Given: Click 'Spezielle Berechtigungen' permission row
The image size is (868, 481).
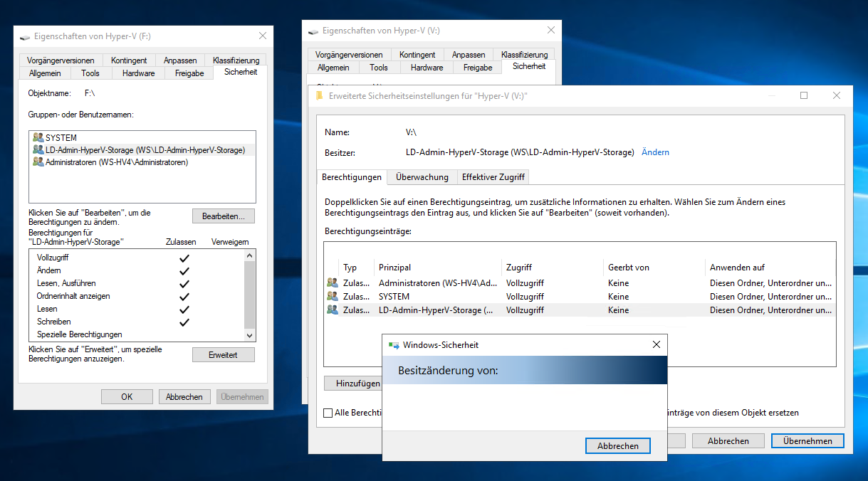Looking at the screenshot, I should [x=137, y=334].
